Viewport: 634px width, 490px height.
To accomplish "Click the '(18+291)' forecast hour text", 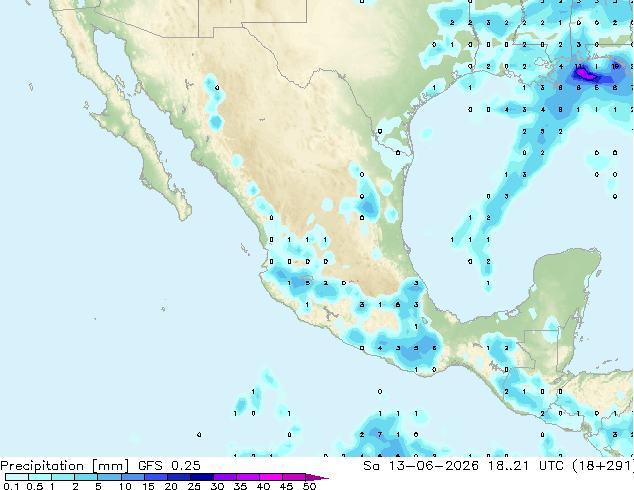I will point(603,466).
